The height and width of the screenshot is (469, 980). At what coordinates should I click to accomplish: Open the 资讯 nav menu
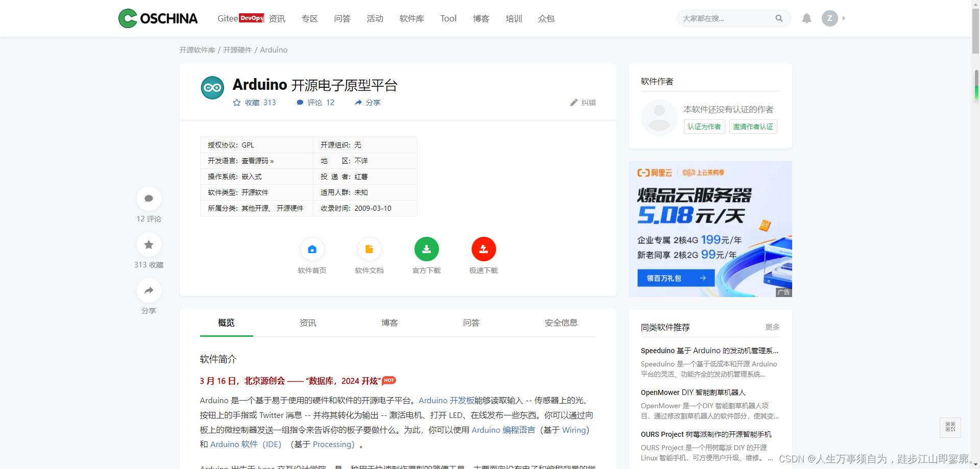[x=277, y=18]
